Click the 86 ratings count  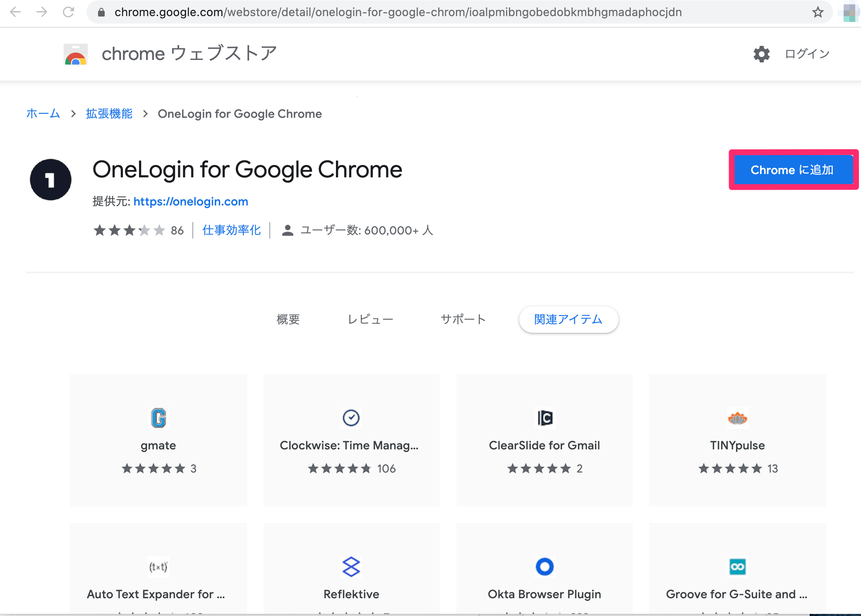[x=177, y=231]
